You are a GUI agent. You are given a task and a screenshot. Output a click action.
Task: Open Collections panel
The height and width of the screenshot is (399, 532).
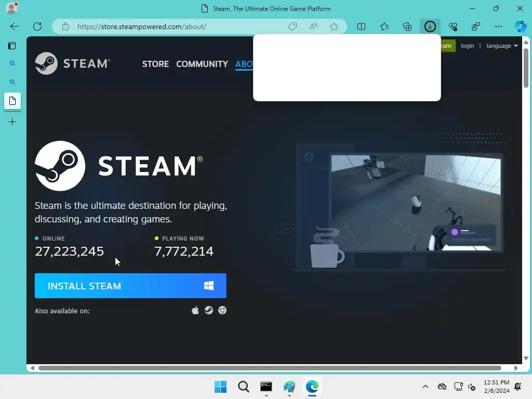pos(407,26)
